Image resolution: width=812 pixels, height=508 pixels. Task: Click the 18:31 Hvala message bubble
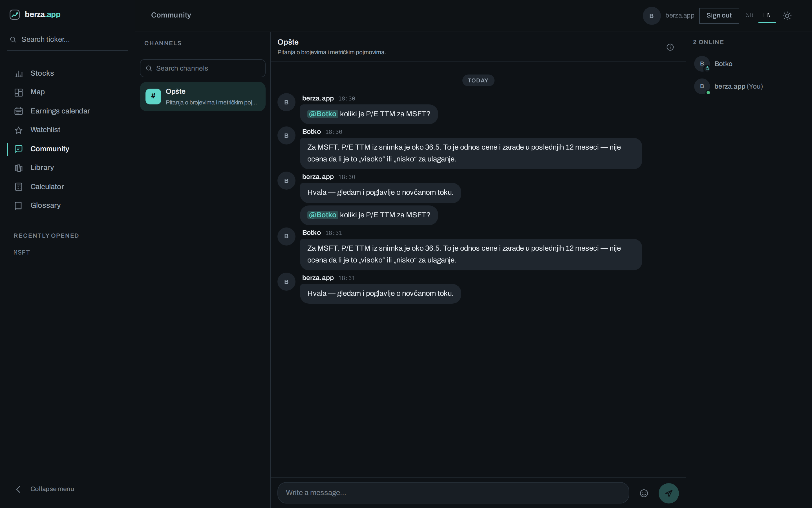click(380, 294)
